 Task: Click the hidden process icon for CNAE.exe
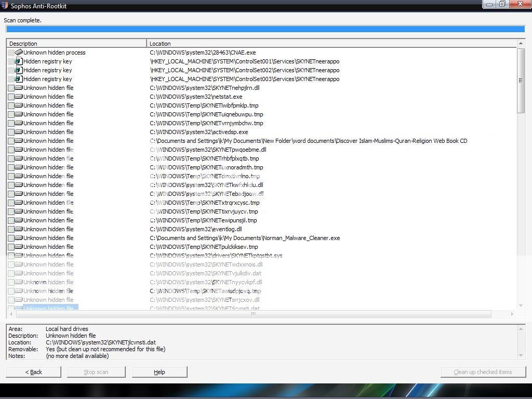pyautogui.click(x=19, y=52)
